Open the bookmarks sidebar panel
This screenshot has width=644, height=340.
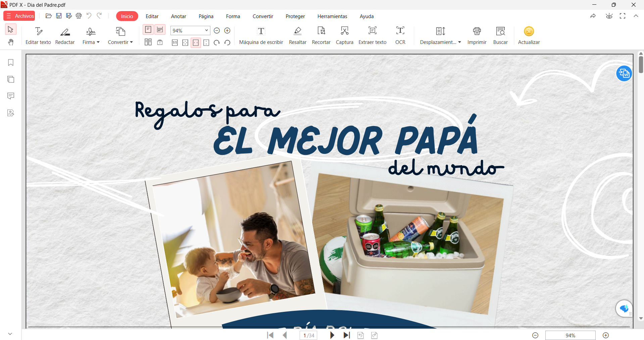coord(11,63)
